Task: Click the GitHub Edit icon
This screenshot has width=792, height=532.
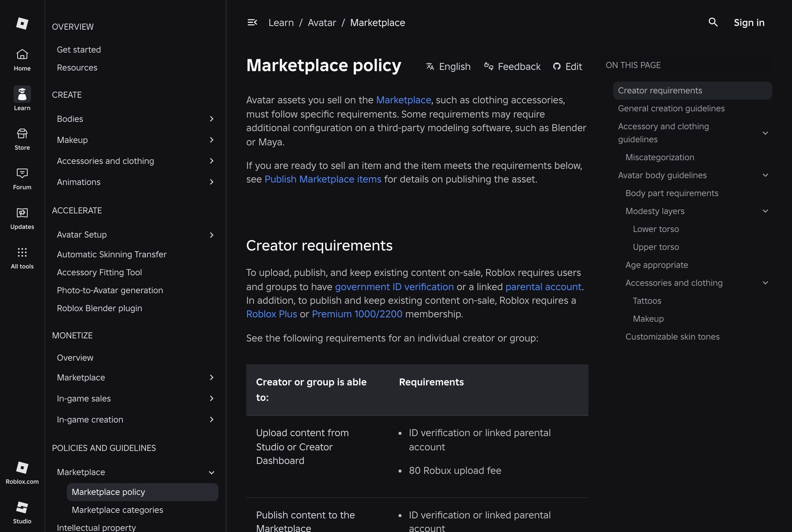Action: (557, 66)
